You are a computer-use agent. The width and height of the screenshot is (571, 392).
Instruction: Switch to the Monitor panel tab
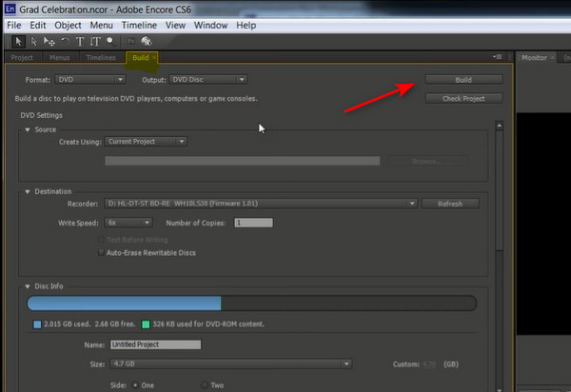pyautogui.click(x=534, y=57)
